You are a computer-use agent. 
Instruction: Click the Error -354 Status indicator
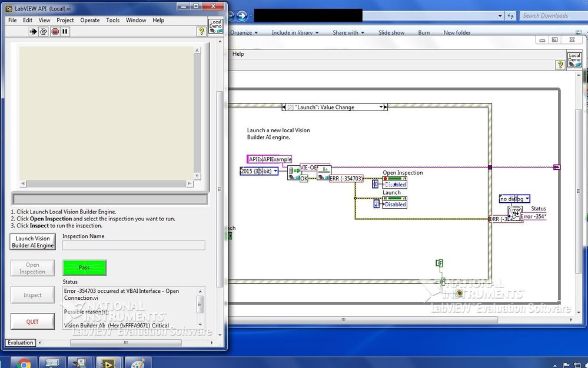click(x=533, y=216)
